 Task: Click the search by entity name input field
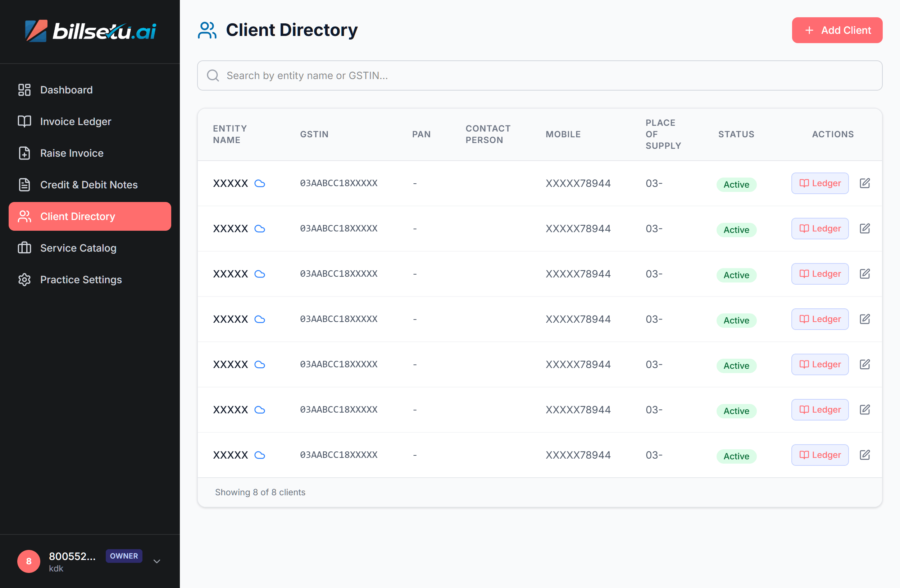(454, 75)
